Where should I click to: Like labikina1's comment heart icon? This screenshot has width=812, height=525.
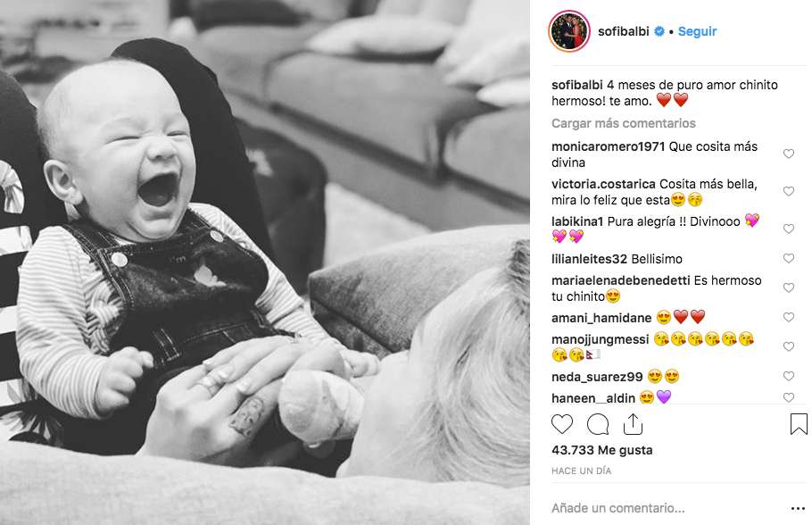coord(788,229)
